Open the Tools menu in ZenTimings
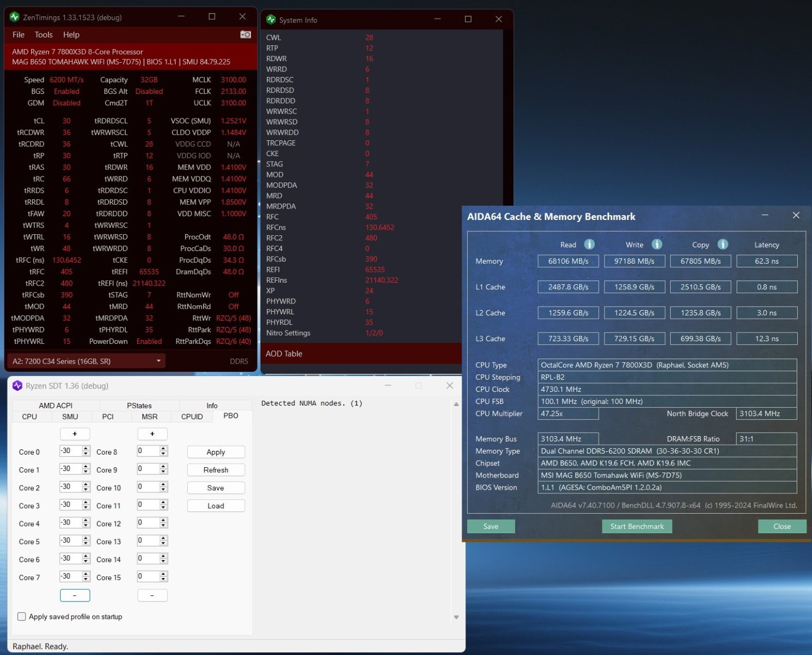812x655 pixels. [x=44, y=34]
